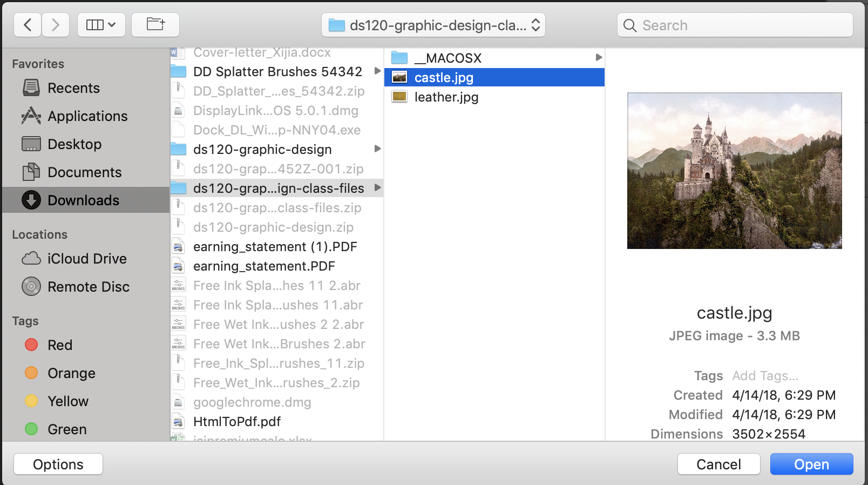This screenshot has width=868, height=485.
Task: Click the Tags sidebar heading
Action: click(x=25, y=321)
